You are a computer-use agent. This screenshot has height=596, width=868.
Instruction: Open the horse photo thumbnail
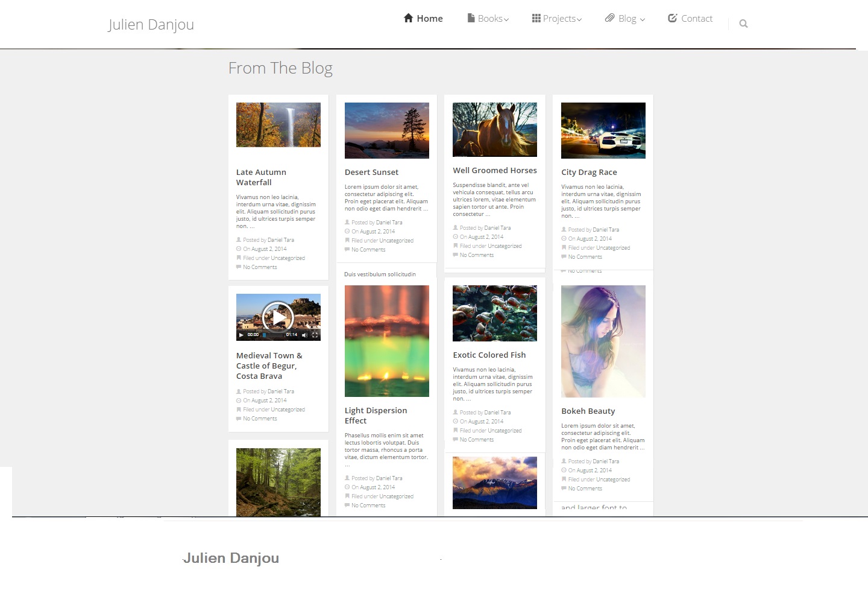point(495,130)
